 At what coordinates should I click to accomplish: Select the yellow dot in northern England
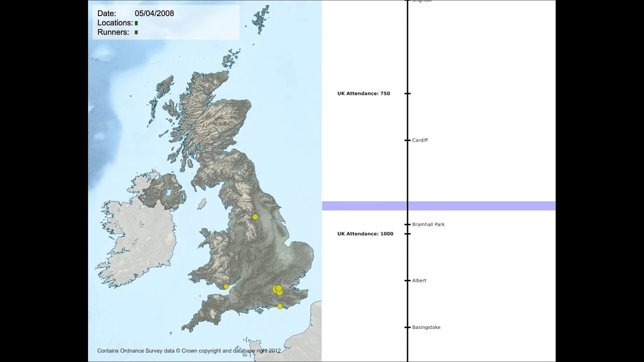point(255,217)
